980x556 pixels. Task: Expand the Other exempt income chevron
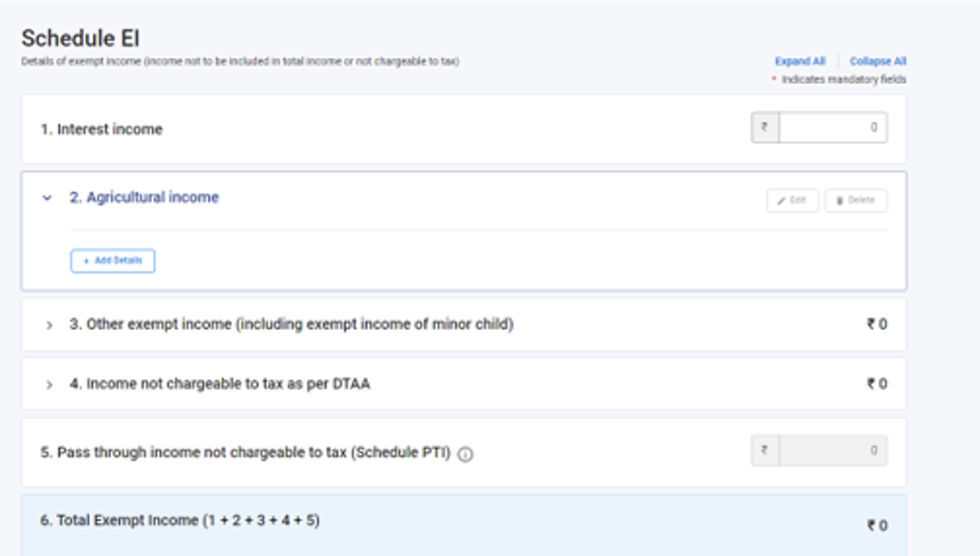pyautogui.click(x=49, y=324)
